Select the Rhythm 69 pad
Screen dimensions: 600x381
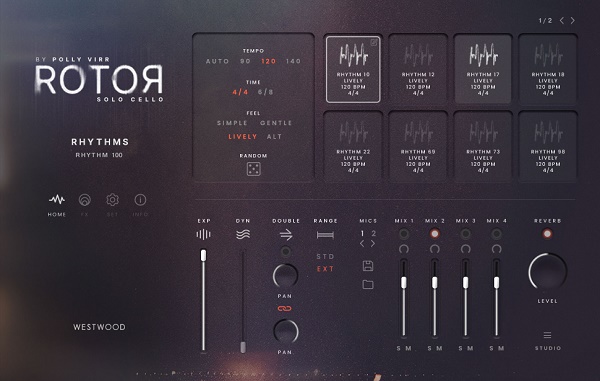click(x=418, y=147)
